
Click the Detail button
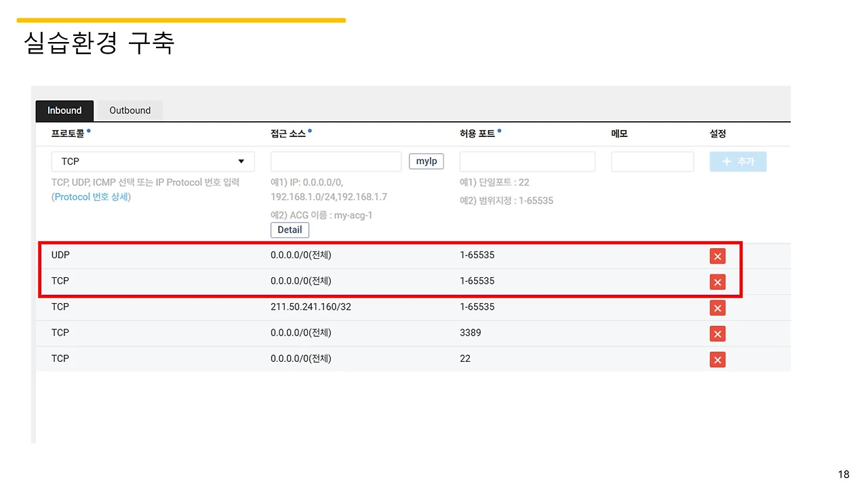(290, 230)
